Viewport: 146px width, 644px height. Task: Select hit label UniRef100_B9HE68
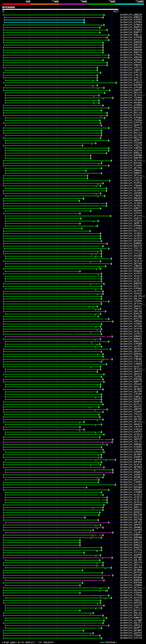coord(131,580)
